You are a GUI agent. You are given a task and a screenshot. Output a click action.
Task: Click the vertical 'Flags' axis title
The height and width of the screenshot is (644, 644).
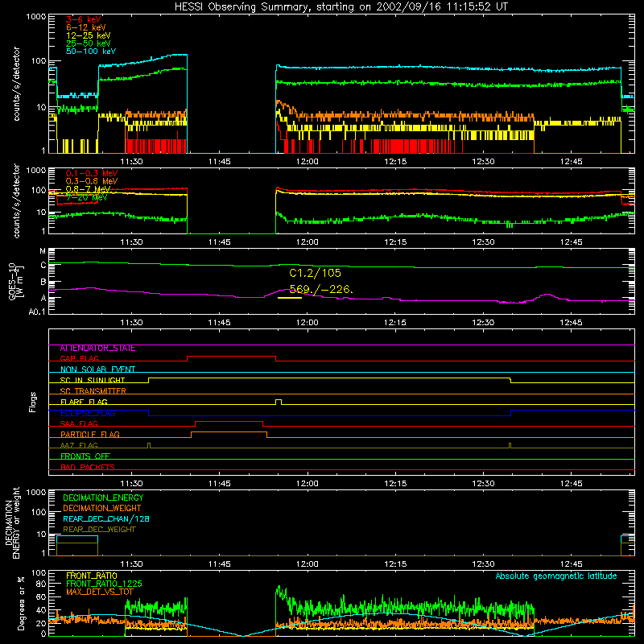pyautogui.click(x=33, y=402)
